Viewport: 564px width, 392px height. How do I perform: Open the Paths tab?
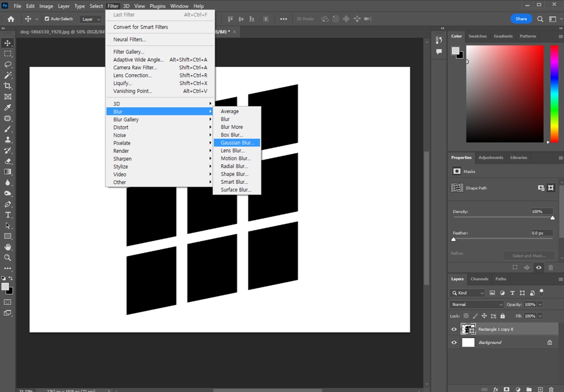[x=500, y=279]
